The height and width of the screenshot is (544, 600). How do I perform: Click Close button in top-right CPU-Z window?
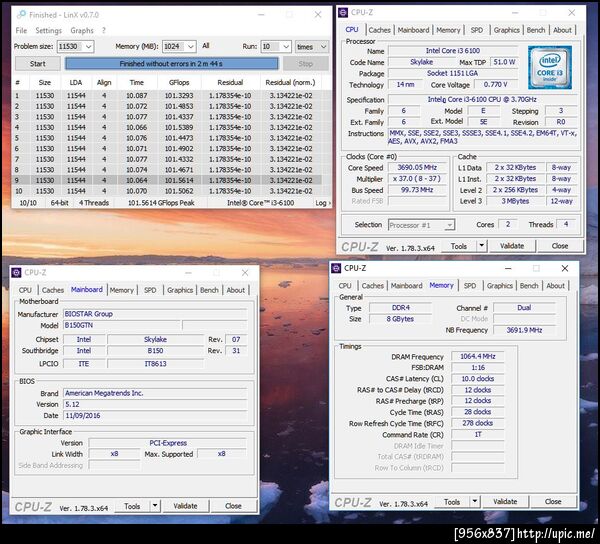point(560,246)
